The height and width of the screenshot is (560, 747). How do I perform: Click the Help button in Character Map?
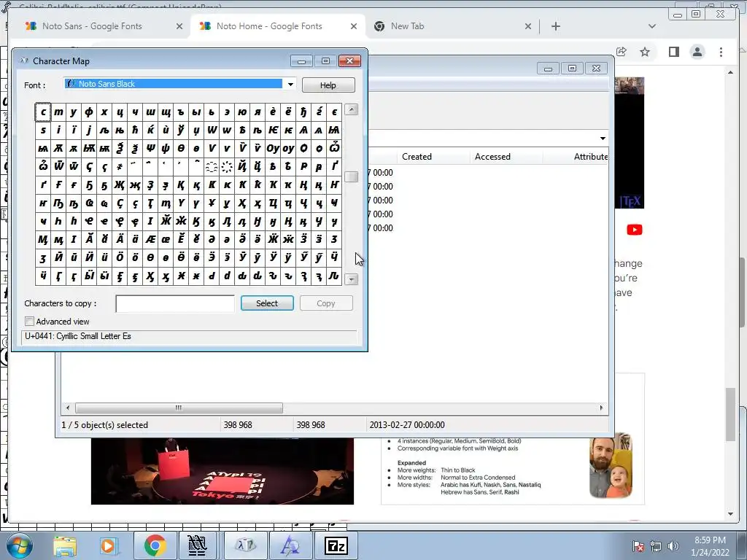pos(328,85)
